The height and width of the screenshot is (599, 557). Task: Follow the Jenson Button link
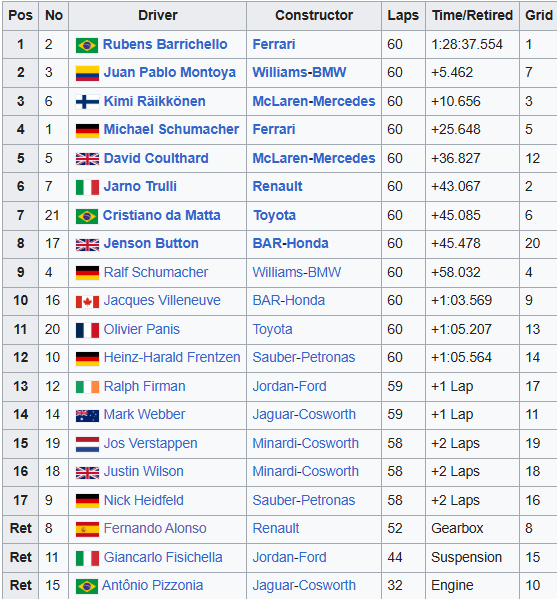coord(151,243)
